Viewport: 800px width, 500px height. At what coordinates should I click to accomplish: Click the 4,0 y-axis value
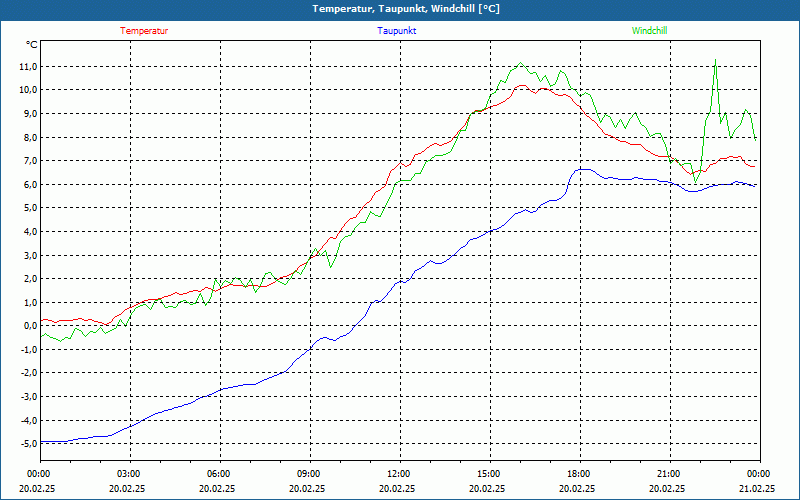pyautogui.click(x=30, y=232)
